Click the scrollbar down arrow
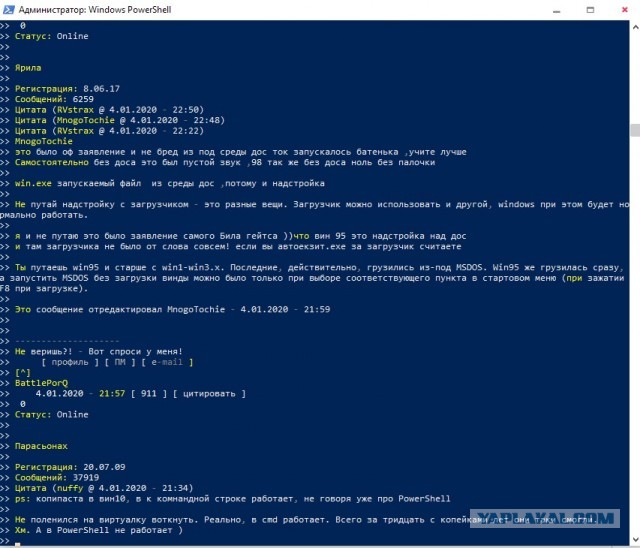 coord(635,538)
